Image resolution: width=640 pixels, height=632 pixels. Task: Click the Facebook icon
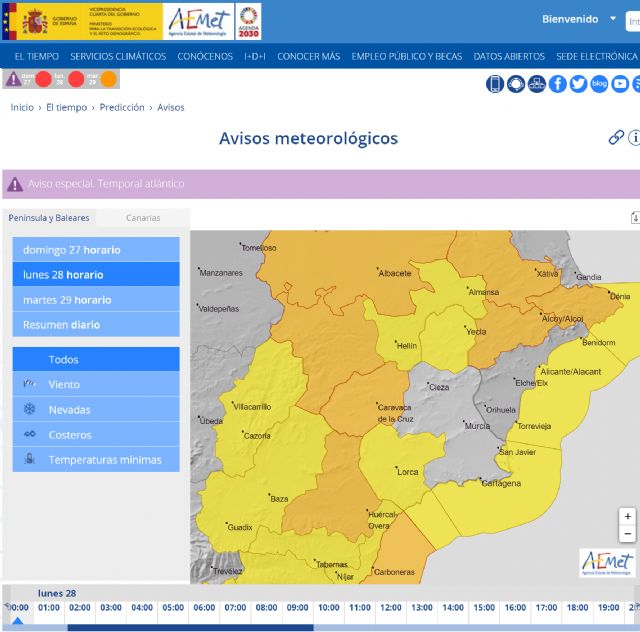pyautogui.click(x=558, y=84)
